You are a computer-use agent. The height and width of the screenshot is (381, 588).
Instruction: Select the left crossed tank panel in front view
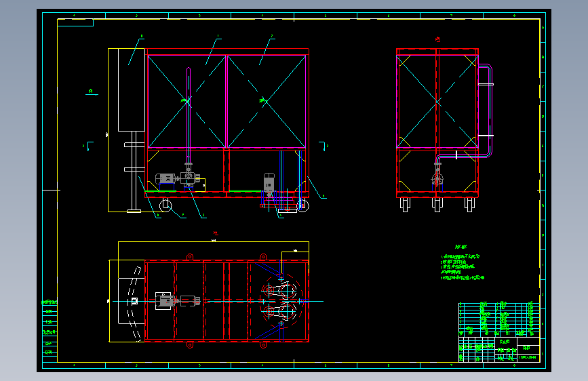[x=187, y=102]
